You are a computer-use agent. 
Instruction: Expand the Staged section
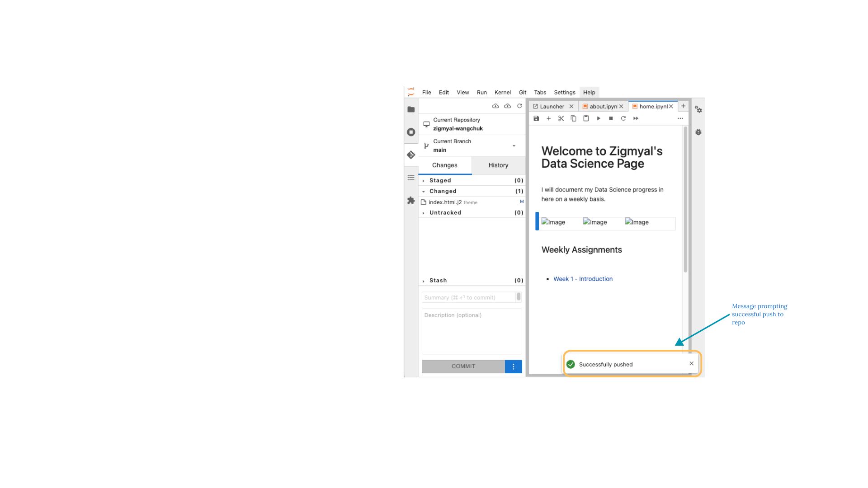pyautogui.click(x=439, y=180)
